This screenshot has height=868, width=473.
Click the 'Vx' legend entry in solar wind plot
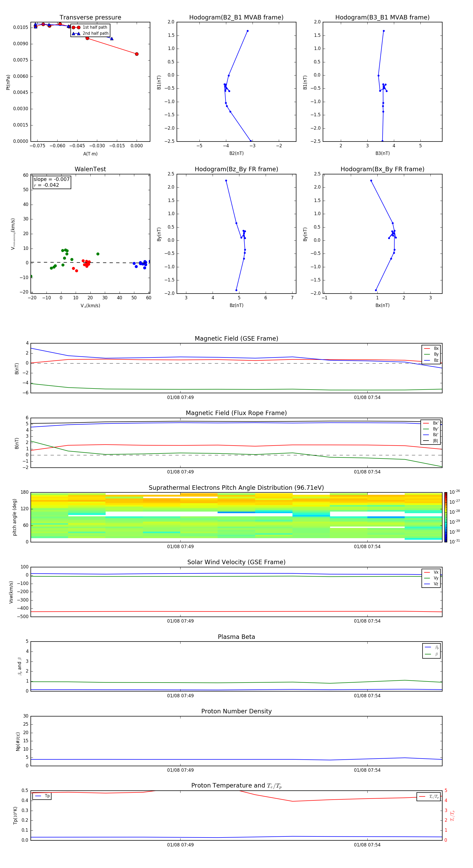[x=431, y=572]
